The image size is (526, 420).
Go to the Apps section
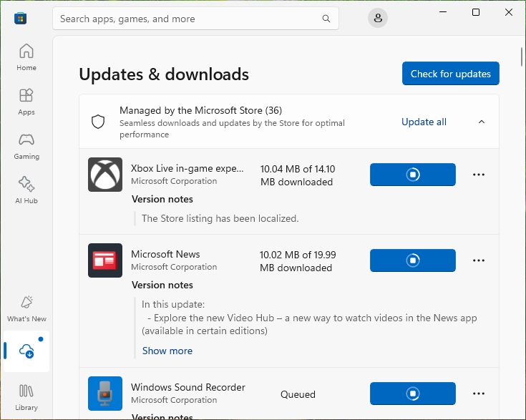[x=26, y=102]
